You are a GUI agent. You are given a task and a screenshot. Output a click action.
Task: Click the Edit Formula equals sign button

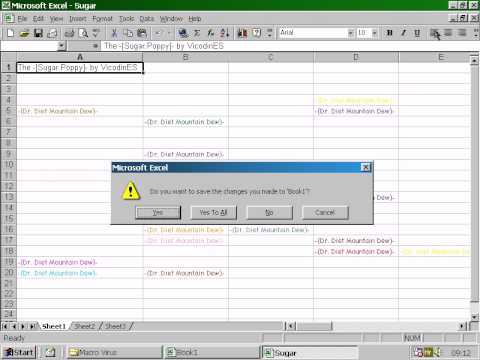95,46
